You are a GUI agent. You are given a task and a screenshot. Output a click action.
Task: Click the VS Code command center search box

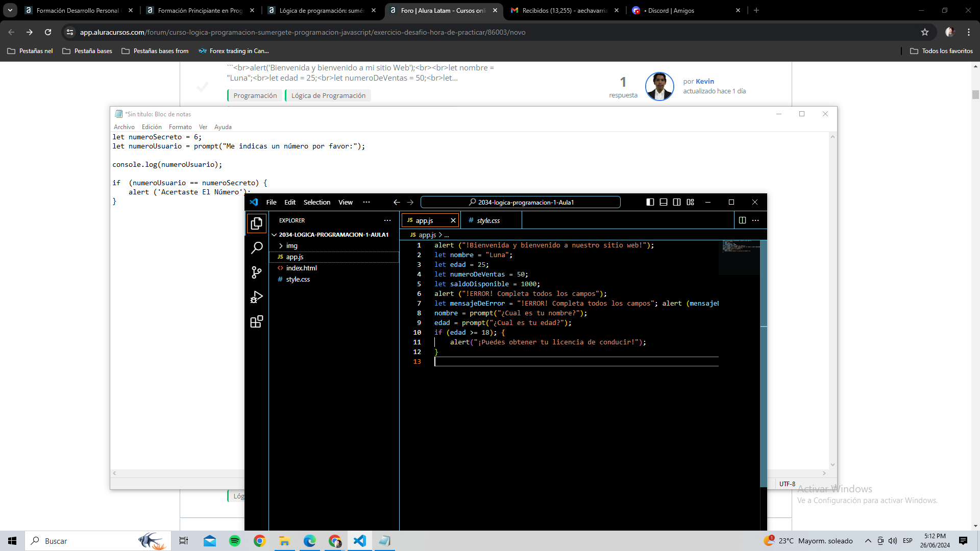coord(520,202)
